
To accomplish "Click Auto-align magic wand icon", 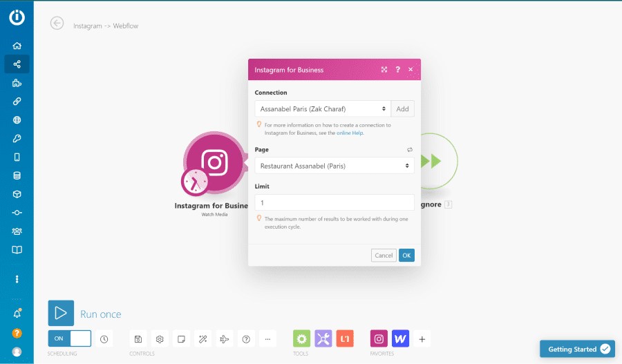I will tap(202, 339).
